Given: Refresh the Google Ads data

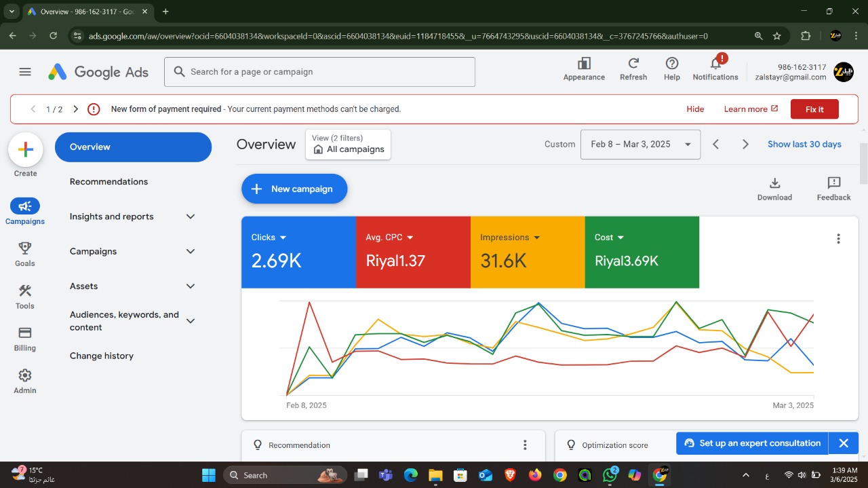Looking at the screenshot, I should coord(633,64).
